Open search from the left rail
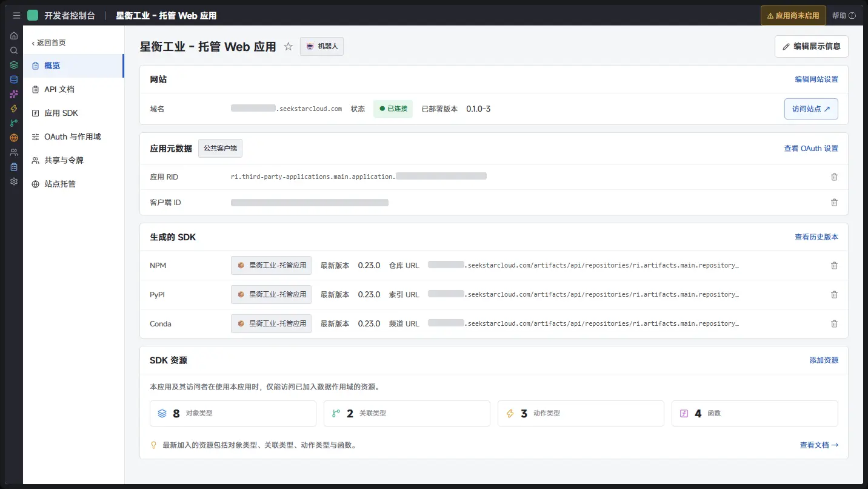 tap(14, 50)
